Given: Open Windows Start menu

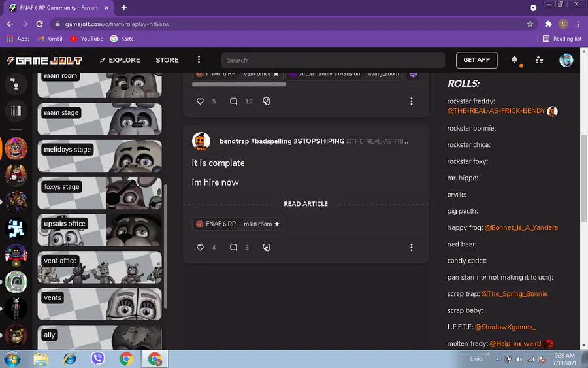Looking at the screenshot, I should point(12,360).
